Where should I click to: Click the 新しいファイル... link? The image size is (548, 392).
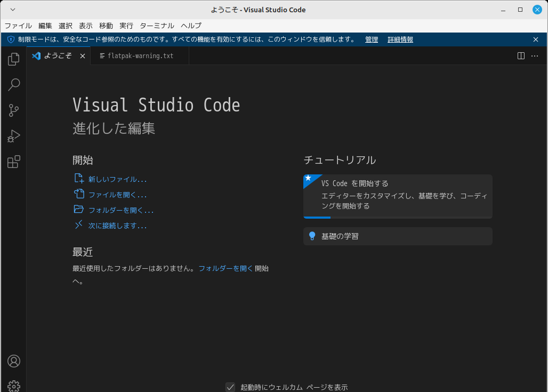tap(117, 179)
